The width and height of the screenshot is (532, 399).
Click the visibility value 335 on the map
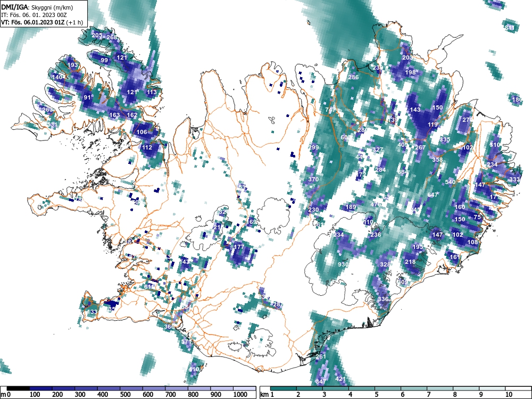[x=445, y=139]
